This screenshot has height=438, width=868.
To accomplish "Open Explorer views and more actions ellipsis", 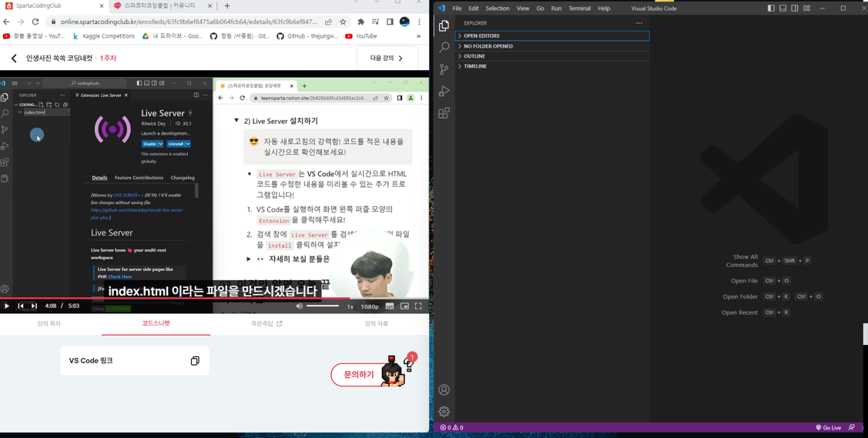I will point(638,23).
